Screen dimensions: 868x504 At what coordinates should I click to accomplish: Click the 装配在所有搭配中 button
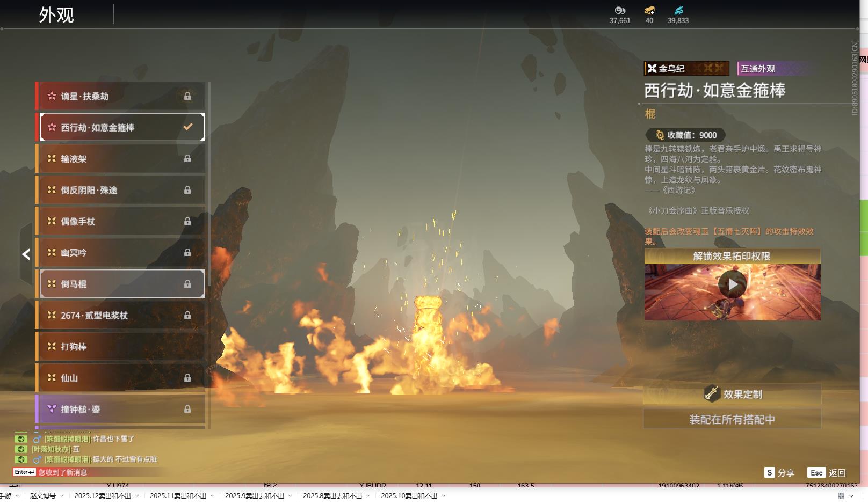732,419
